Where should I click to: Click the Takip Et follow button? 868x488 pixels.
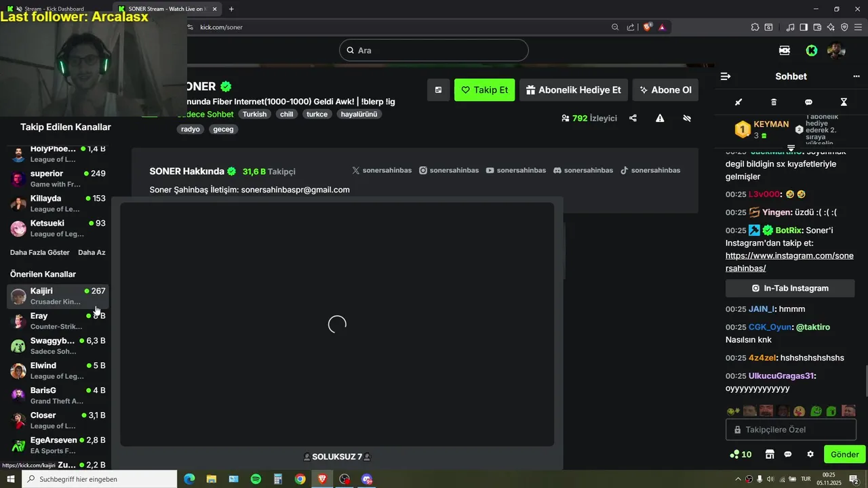click(484, 90)
